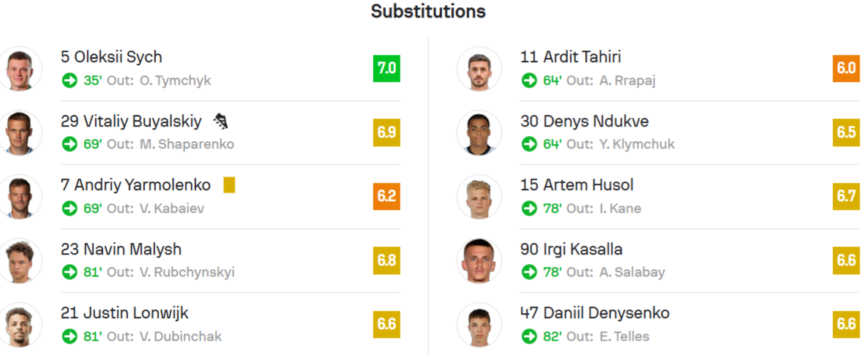This screenshot has height=354, width=868.
Task: Click the green substitution arrow for Oleksii Sych
Action: 70,80
